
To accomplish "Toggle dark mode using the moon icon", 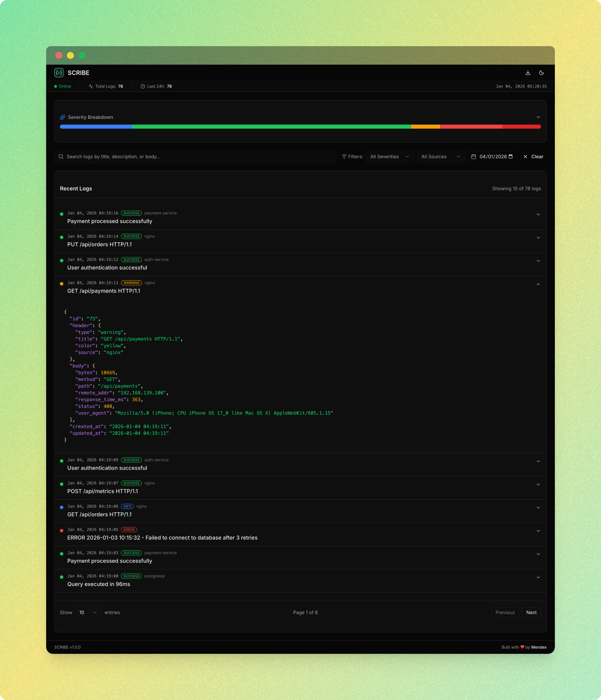I will pyautogui.click(x=542, y=73).
